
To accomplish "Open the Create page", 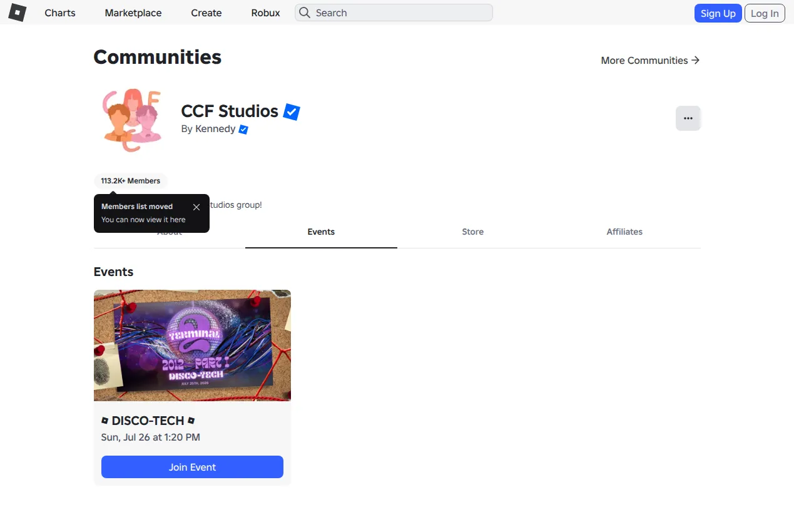I will [x=206, y=13].
